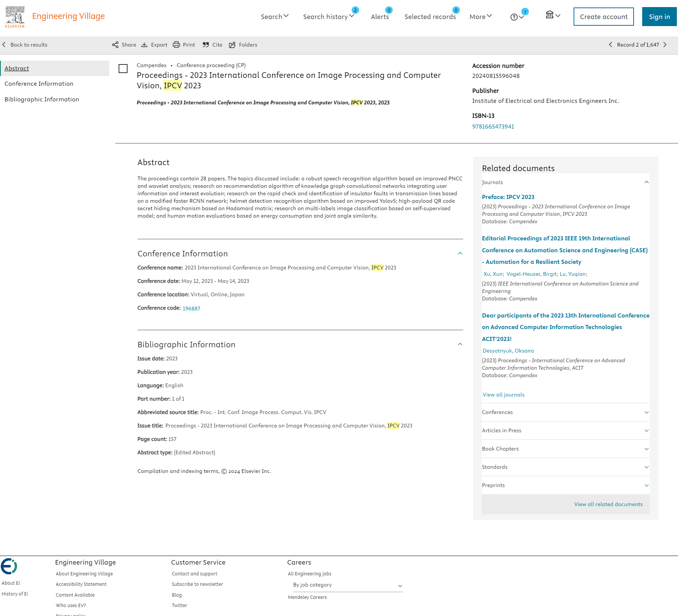
Task: Click History of Ei footer link
Action: tap(15, 594)
